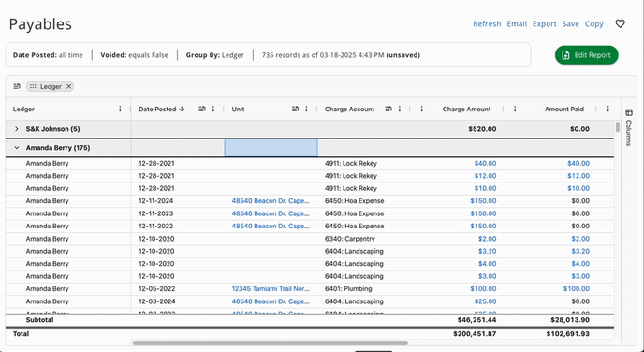Open unit link in the 12-11-2023 row

tap(271, 213)
